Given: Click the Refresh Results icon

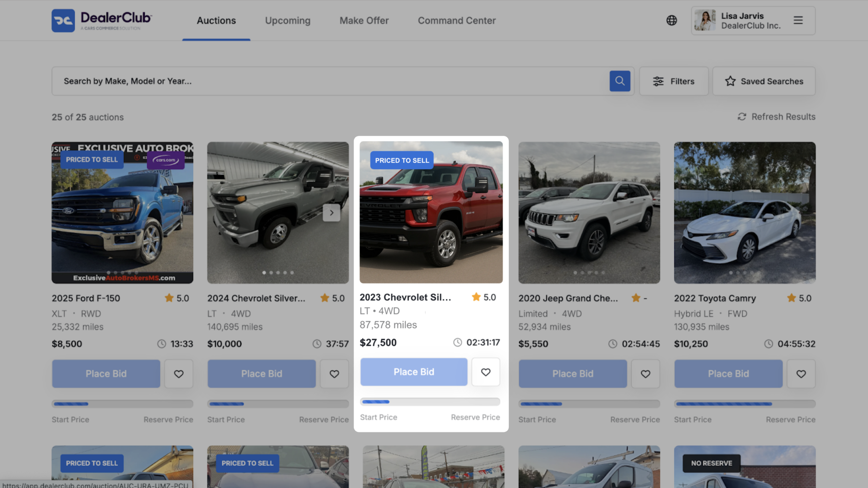Looking at the screenshot, I should 742,117.
